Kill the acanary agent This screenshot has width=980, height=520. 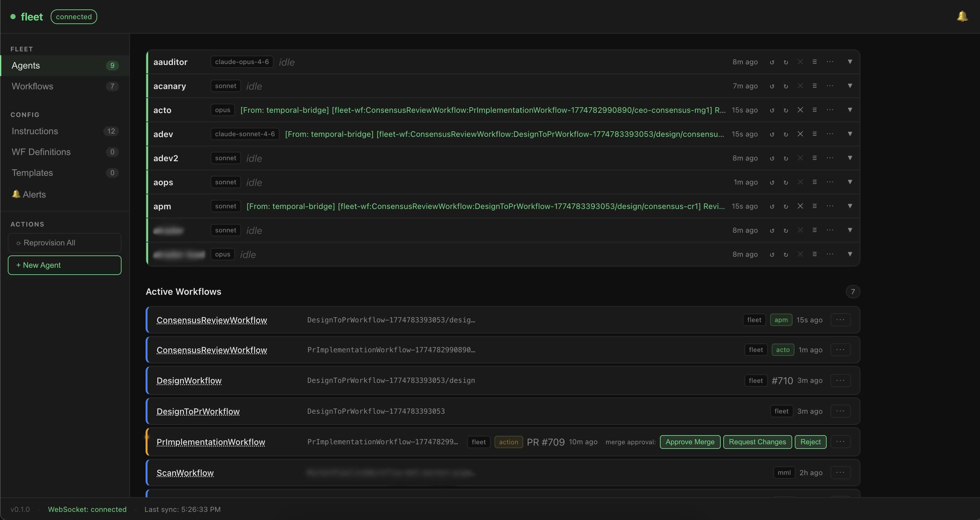coord(800,85)
